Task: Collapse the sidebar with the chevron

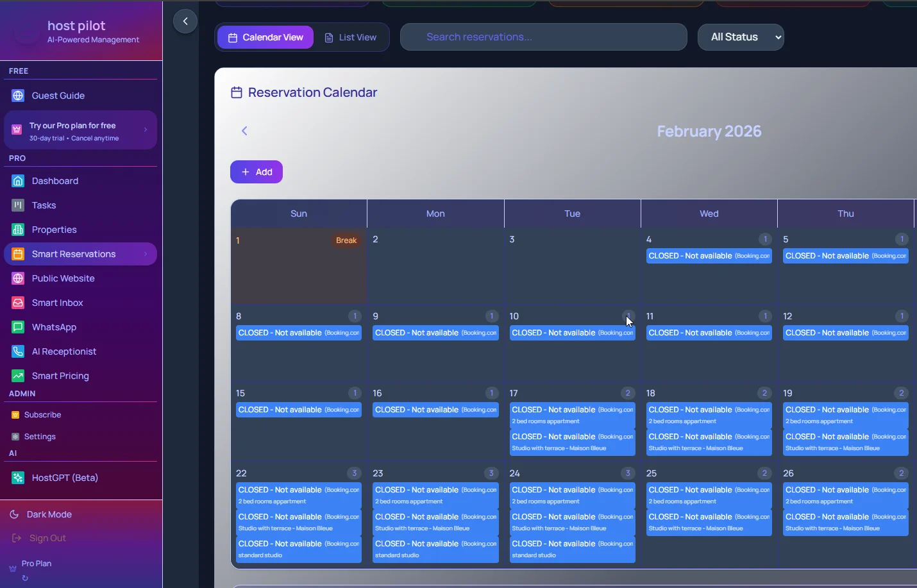Action: click(x=185, y=21)
